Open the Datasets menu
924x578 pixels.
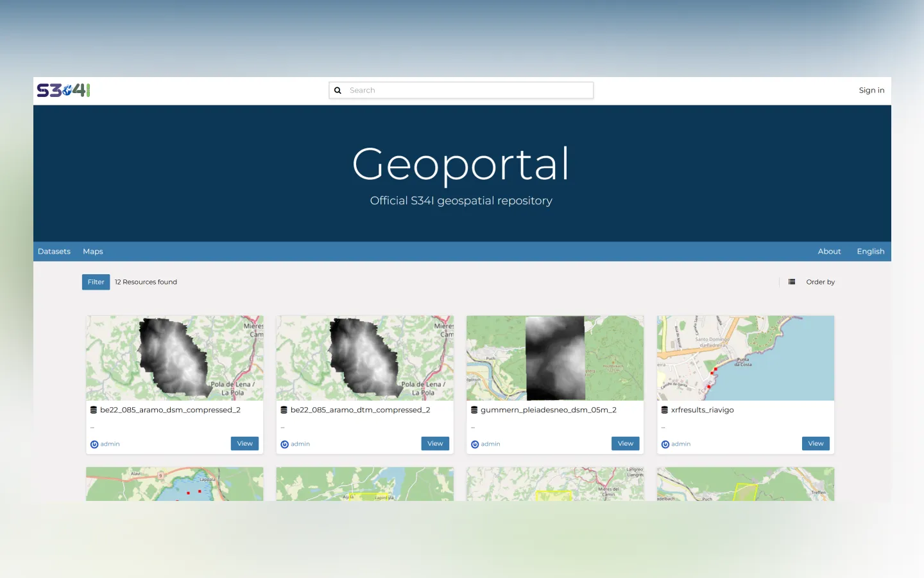[x=54, y=251]
